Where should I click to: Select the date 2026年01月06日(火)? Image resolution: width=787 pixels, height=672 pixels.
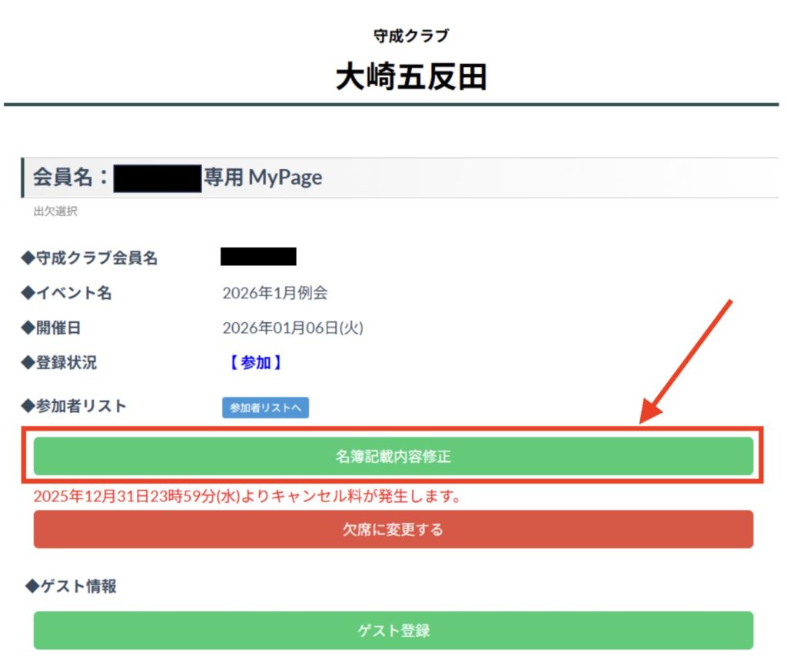pos(293,328)
